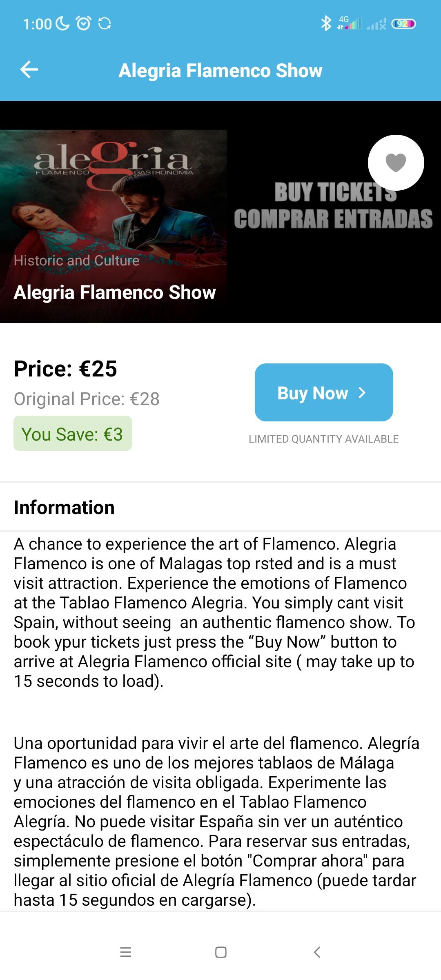Toggle the heart favorite button
Viewport: 441px width, 980px height.
coord(396,163)
